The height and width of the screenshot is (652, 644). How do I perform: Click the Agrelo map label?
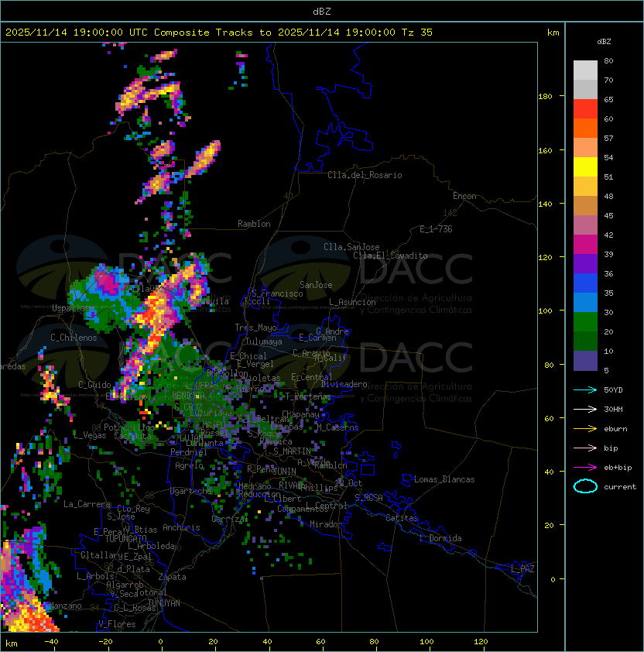189,465
